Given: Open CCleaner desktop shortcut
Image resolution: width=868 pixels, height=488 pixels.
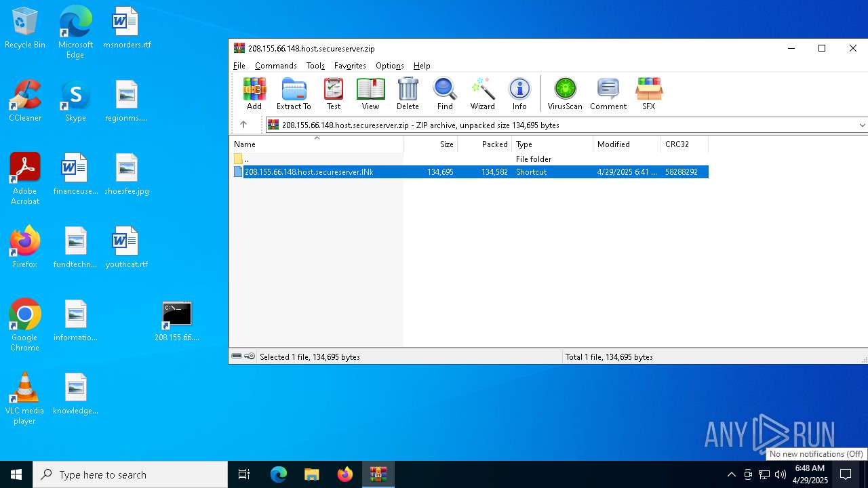Looking at the screenshot, I should (x=25, y=102).
